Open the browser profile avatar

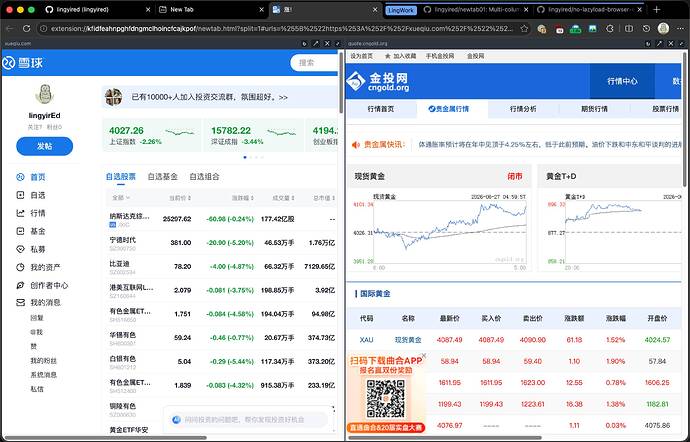[663, 29]
